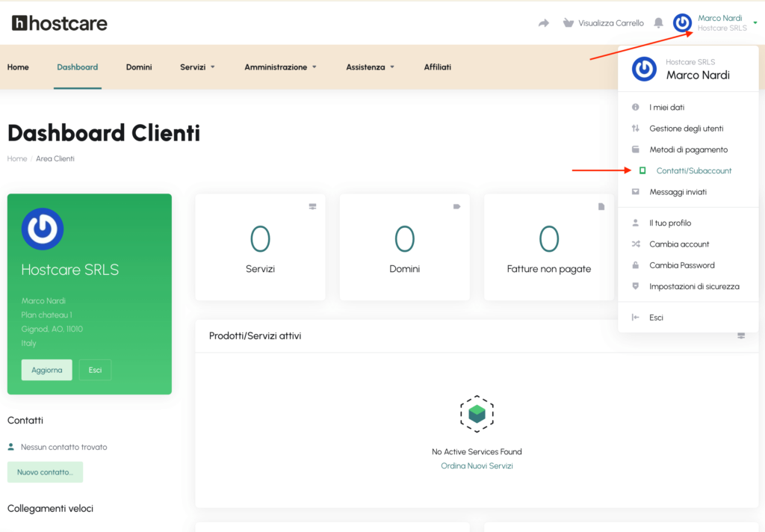Image resolution: width=765 pixels, height=532 pixels.
Task: Click the Collegamenti veloci heading
Action: (x=50, y=508)
